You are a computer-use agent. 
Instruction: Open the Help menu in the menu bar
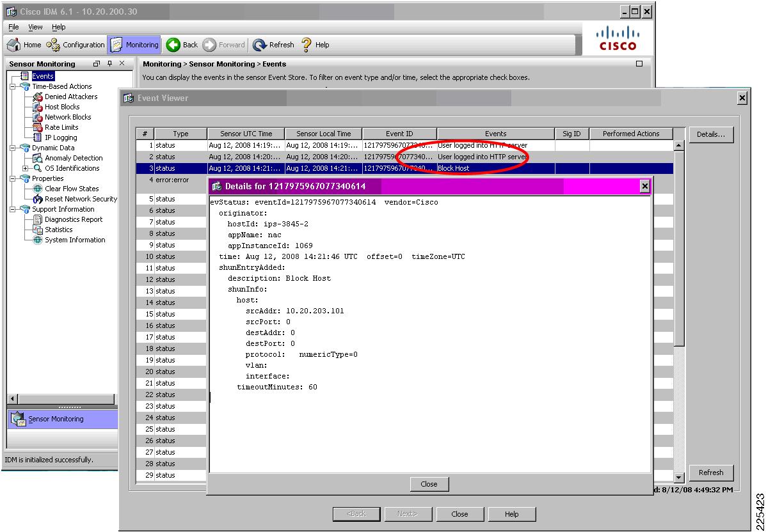[59, 27]
